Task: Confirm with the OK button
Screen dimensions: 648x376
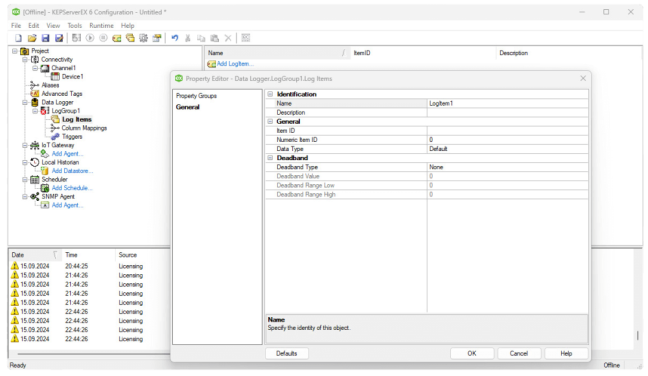Action: coord(472,353)
